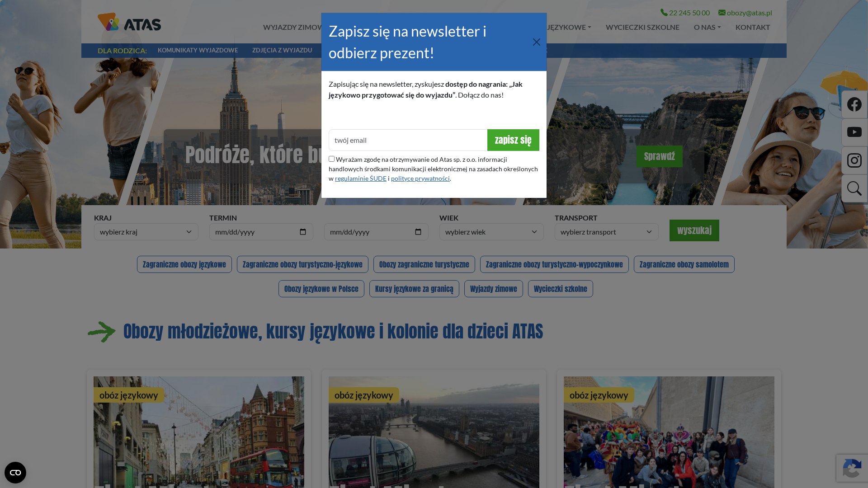The image size is (868, 488).
Task: Open the second date field calendar
Action: pyautogui.click(x=418, y=232)
